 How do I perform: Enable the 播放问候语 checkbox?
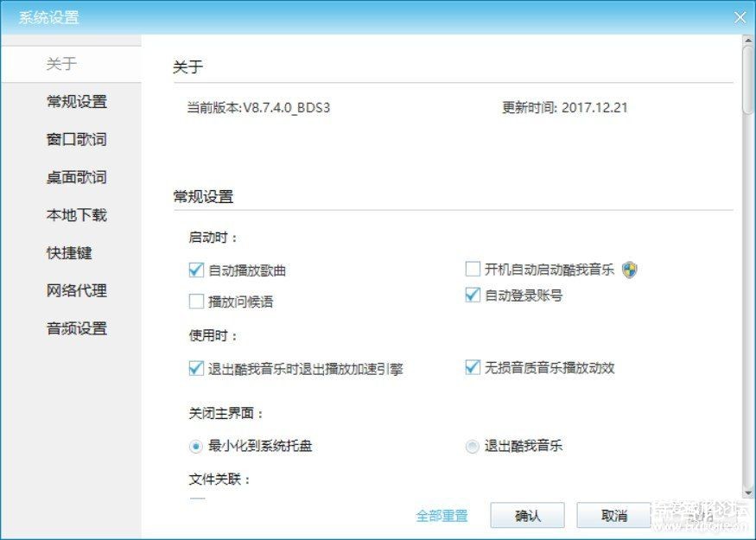pos(196,302)
